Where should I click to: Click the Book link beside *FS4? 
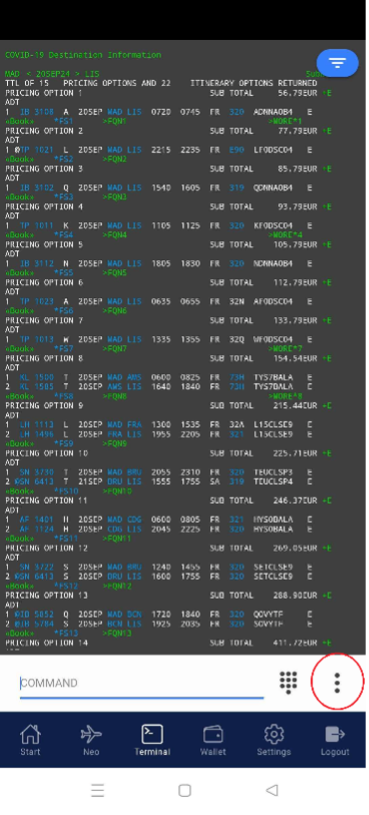point(20,235)
